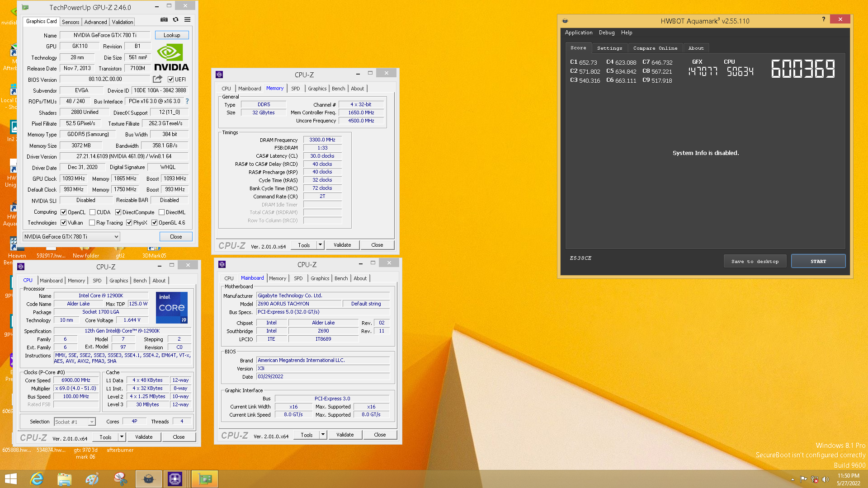868x488 pixels.
Task: Switch to the CPU-Z taskbar icon
Action: pos(175,479)
